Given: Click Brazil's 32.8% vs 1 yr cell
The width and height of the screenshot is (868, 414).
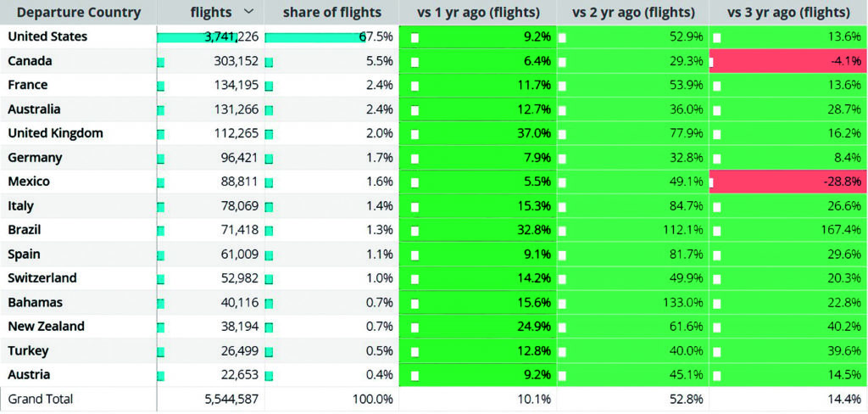Looking at the screenshot, I should point(478,230).
